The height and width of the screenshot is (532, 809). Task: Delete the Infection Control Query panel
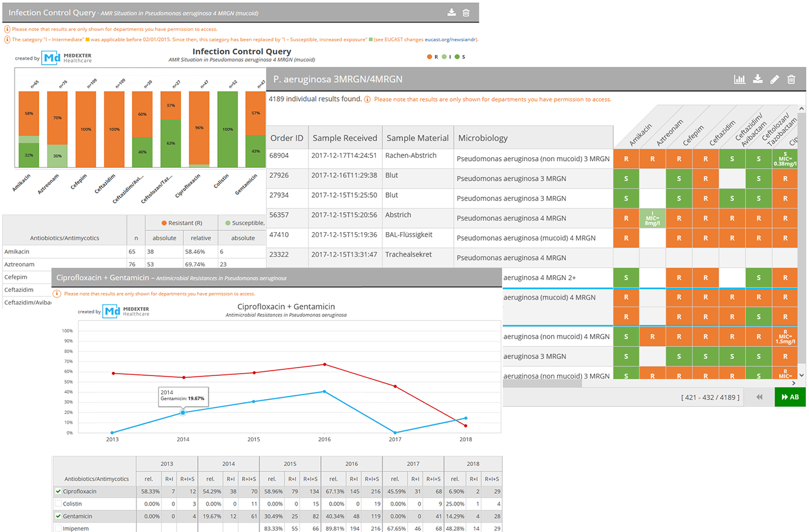click(466, 13)
